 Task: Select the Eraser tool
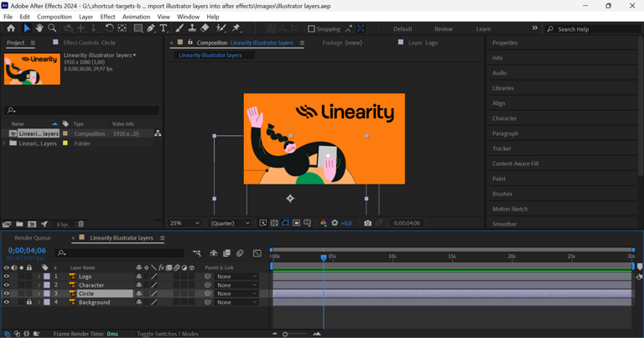[x=205, y=29]
